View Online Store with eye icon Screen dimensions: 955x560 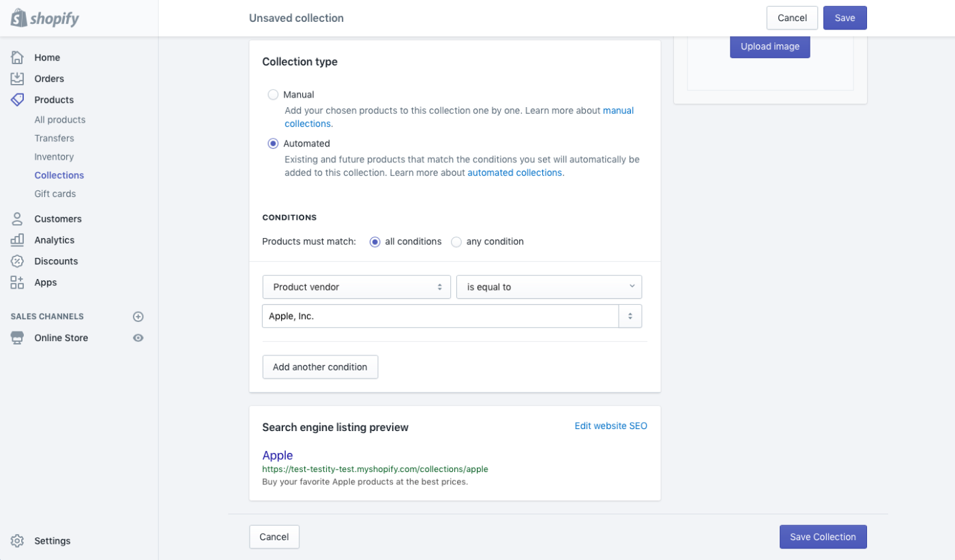138,338
